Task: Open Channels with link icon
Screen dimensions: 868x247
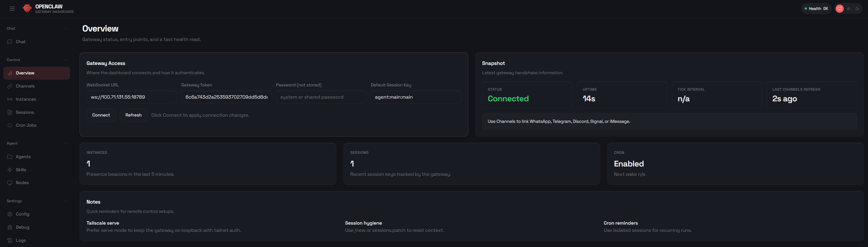Action: pos(10,86)
